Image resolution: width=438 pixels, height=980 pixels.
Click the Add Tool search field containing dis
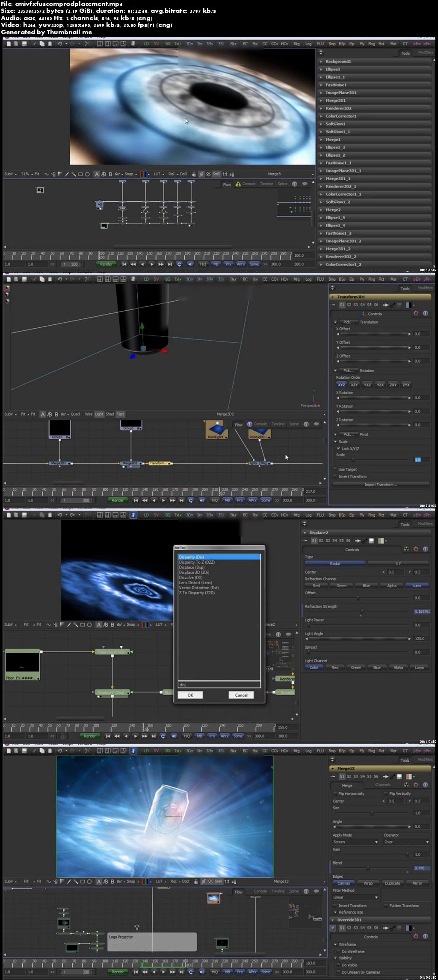pyautogui.click(x=219, y=685)
